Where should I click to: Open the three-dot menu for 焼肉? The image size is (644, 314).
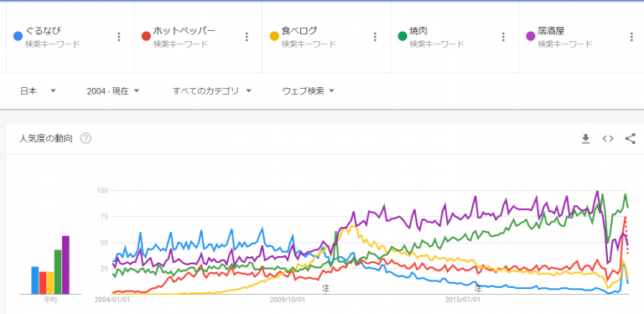(x=503, y=37)
